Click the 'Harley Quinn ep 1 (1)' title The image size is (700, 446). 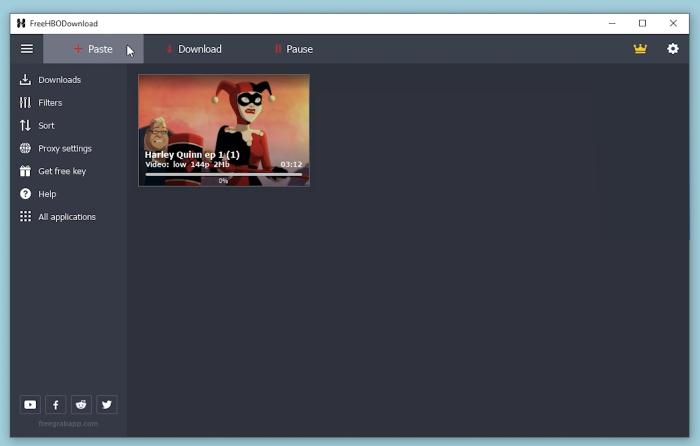(192, 154)
